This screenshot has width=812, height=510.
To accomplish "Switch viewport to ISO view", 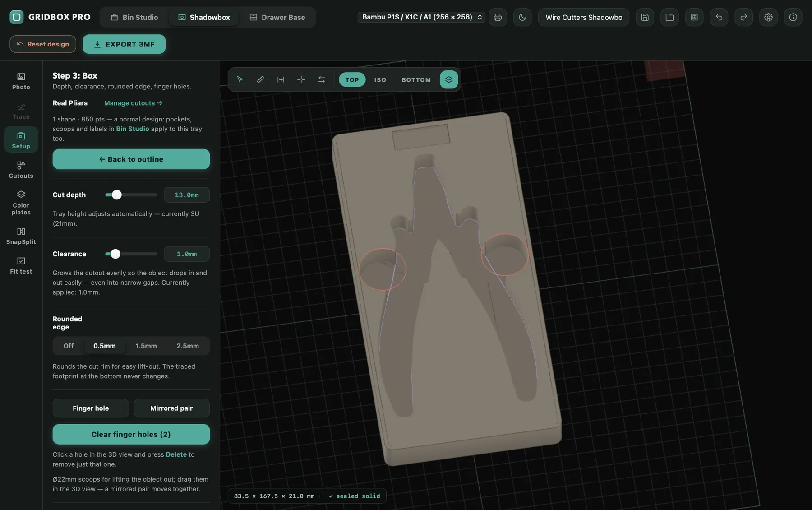I will coord(380,79).
